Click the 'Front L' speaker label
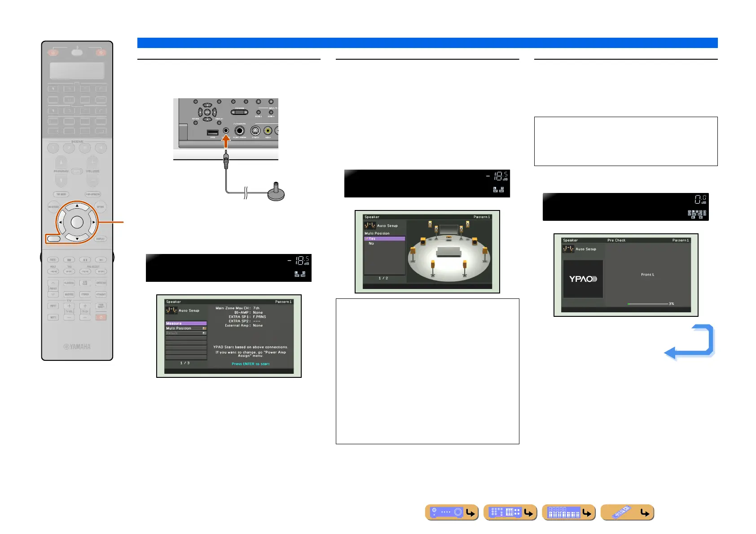Viewport: 756px width, 534px height. coord(647,275)
